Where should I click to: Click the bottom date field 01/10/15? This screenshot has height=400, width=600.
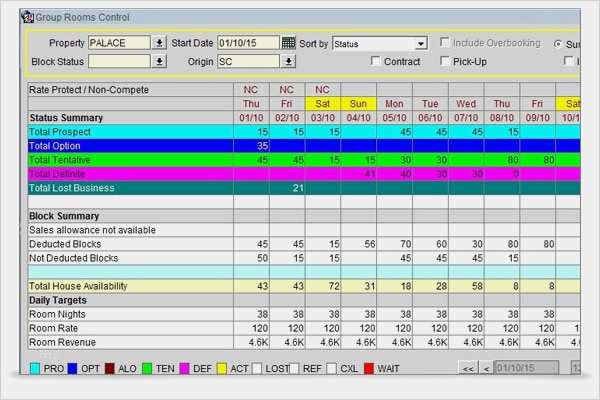pos(526,368)
